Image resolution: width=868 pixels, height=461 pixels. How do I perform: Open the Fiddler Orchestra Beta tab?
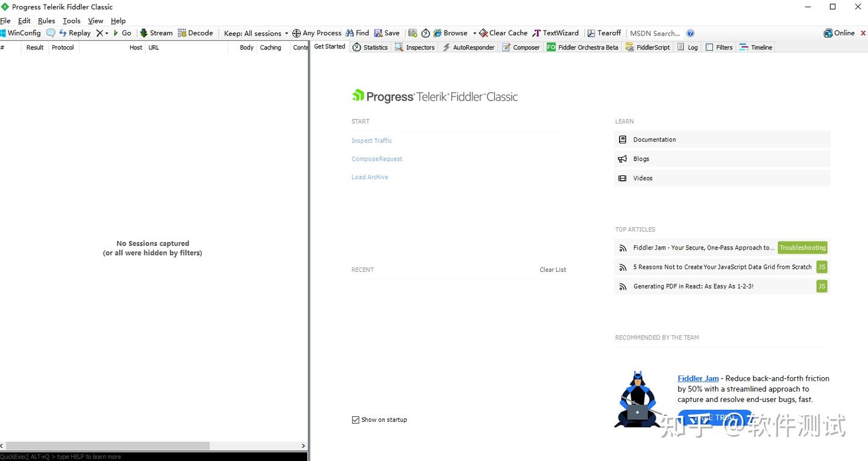583,47
